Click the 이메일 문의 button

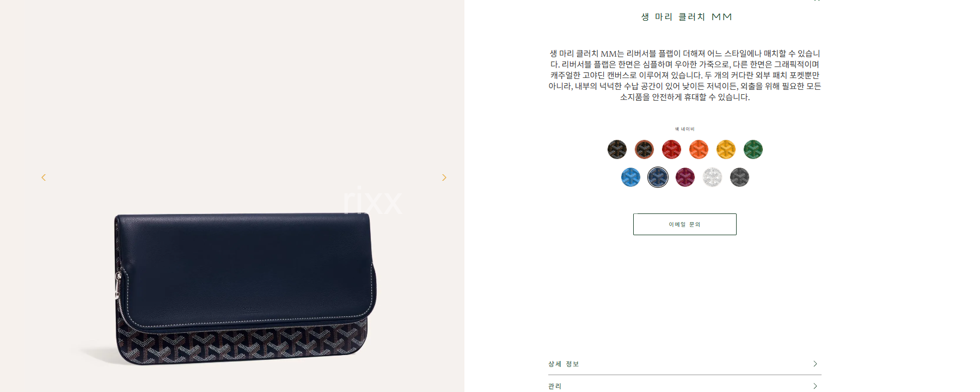(x=684, y=224)
